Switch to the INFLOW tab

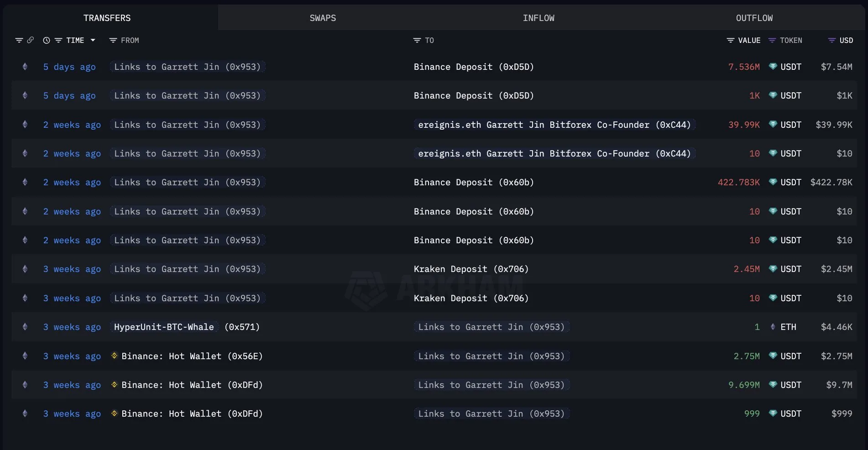click(x=539, y=18)
